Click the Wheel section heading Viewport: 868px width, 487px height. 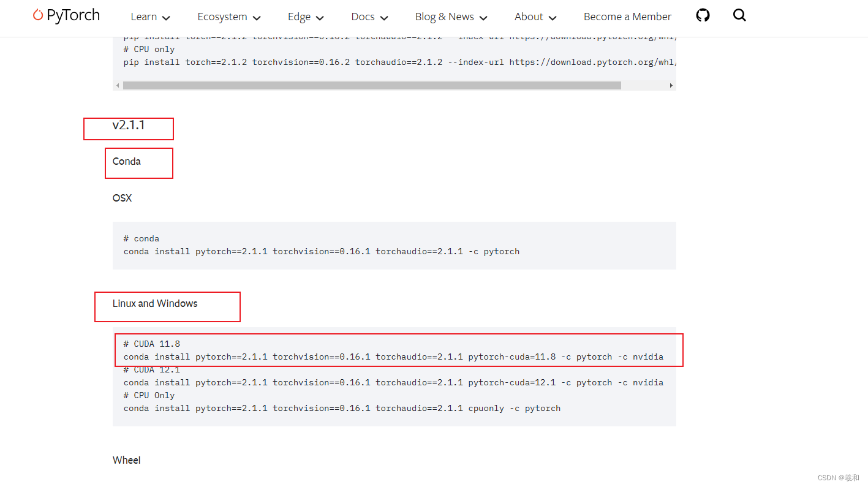click(126, 460)
